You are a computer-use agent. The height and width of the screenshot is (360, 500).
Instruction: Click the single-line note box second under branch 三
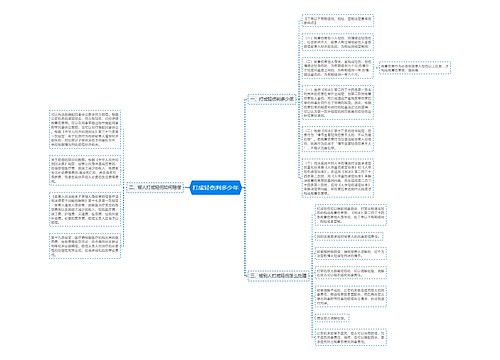click(x=349, y=237)
